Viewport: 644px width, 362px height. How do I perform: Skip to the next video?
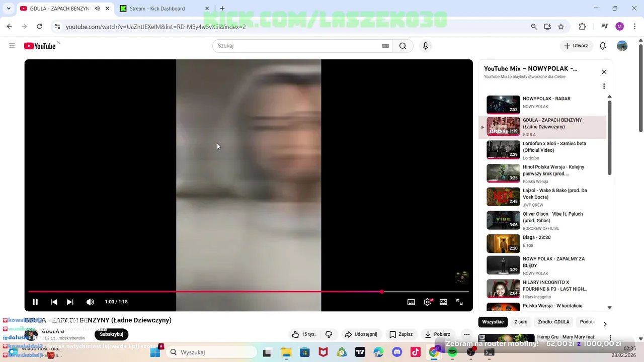[70, 302]
